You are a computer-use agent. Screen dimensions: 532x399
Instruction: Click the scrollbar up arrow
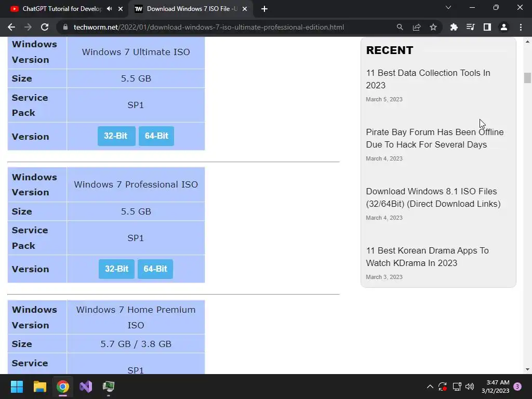click(x=527, y=42)
